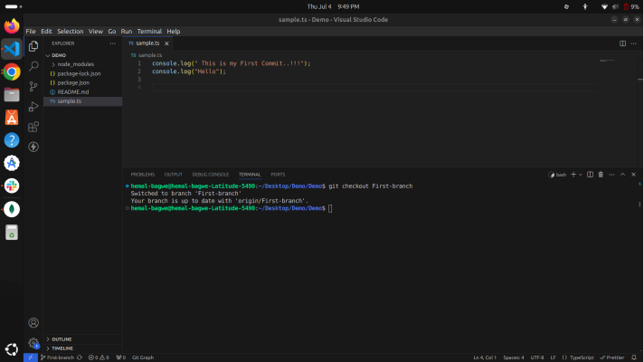The image size is (644, 362).
Task: Open the Explorer view in activity bar
Action: click(x=33, y=46)
